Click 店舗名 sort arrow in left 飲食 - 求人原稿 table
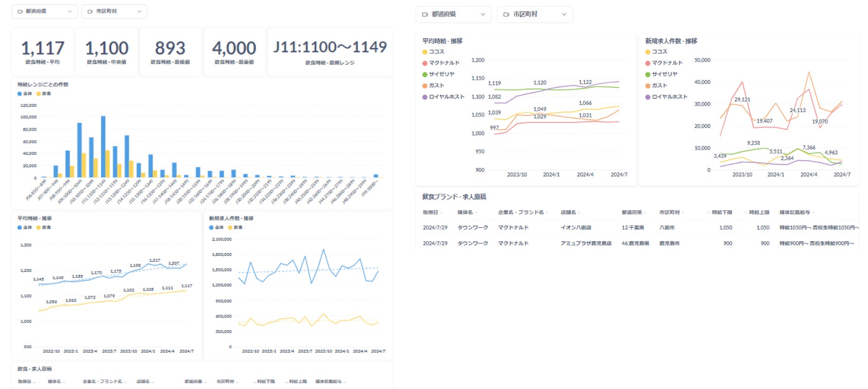Image resolution: width=868 pixels, height=389 pixels. pyautogui.click(x=153, y=382)
